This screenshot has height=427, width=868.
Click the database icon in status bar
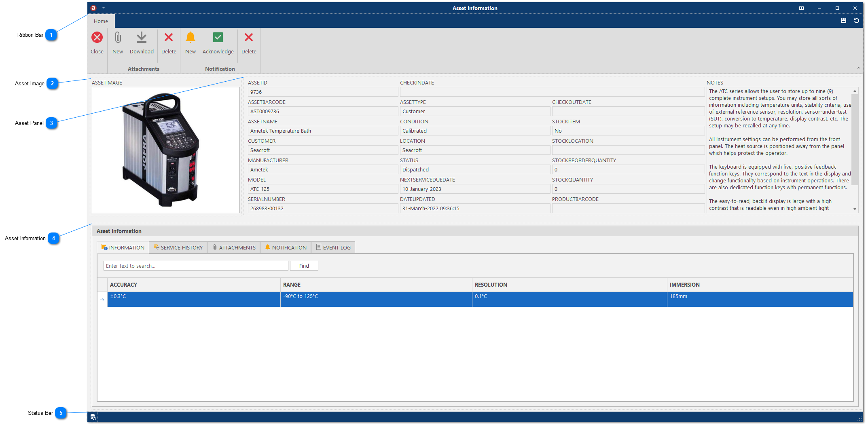click(x=93, y=417)
